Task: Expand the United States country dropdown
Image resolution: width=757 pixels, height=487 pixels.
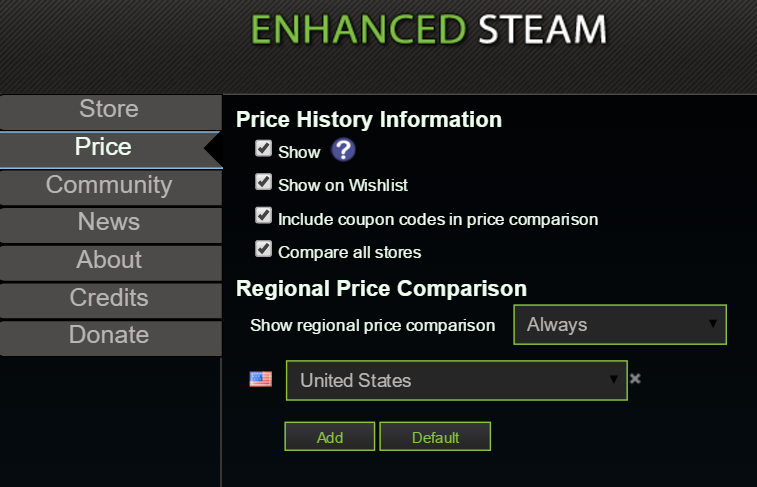Action: tap(457, 380)
